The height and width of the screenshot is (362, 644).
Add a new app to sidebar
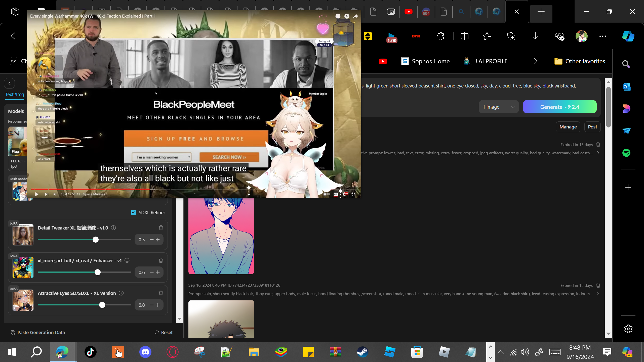pyautogui.click(x=628, y=187)
